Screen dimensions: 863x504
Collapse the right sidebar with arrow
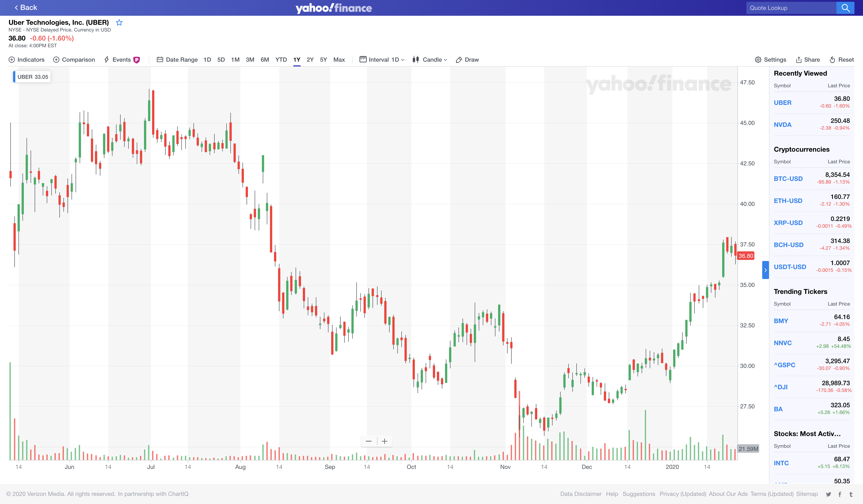pyautogui.click(x=765, y=270)
